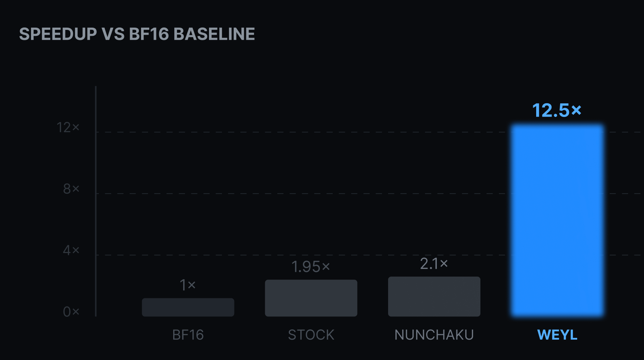Select the STOCK category label
644x360 pixels.
coord(311,335)
